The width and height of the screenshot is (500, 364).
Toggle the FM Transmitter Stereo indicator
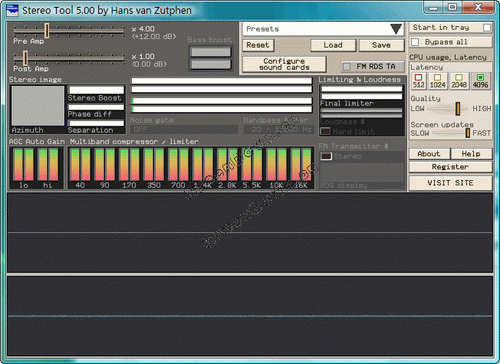coord(326,156)
